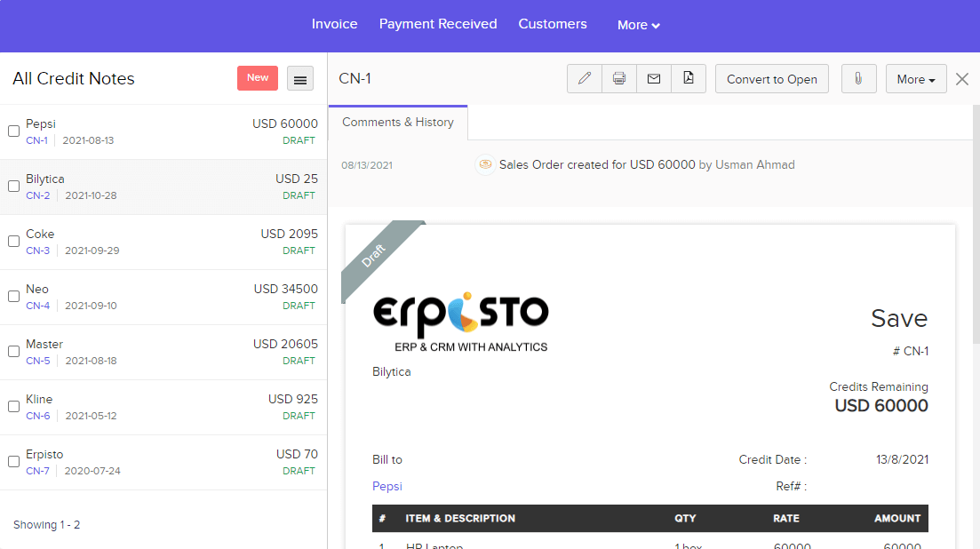Screen dimensions: 980x549
Task: Select the Coke customer name
Action: (40, 234)
